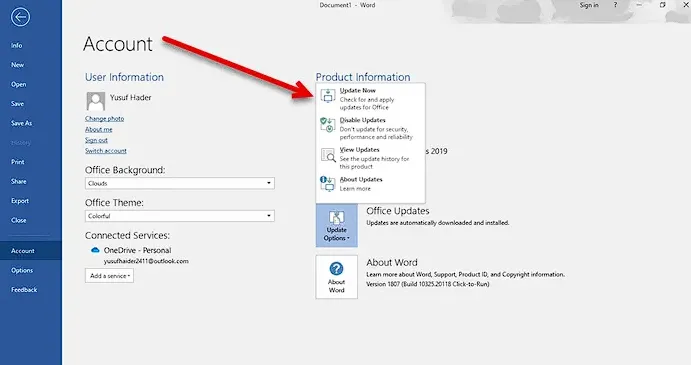Select New in the sidebar

pyautogui.click(x=18, y=65)
